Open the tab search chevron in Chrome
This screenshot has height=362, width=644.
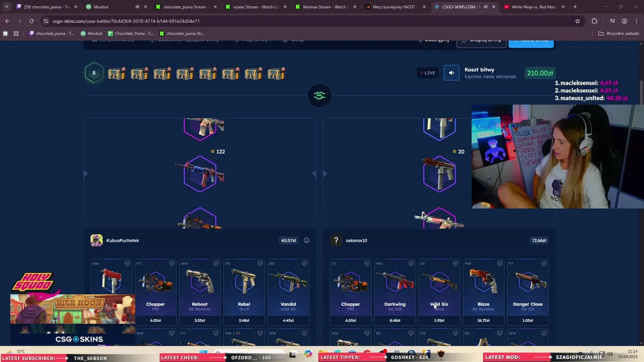coord(6,7)
